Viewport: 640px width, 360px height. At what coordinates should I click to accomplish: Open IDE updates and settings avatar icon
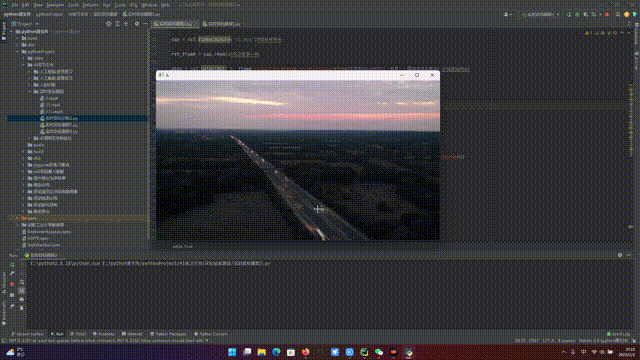coord(627,15)
